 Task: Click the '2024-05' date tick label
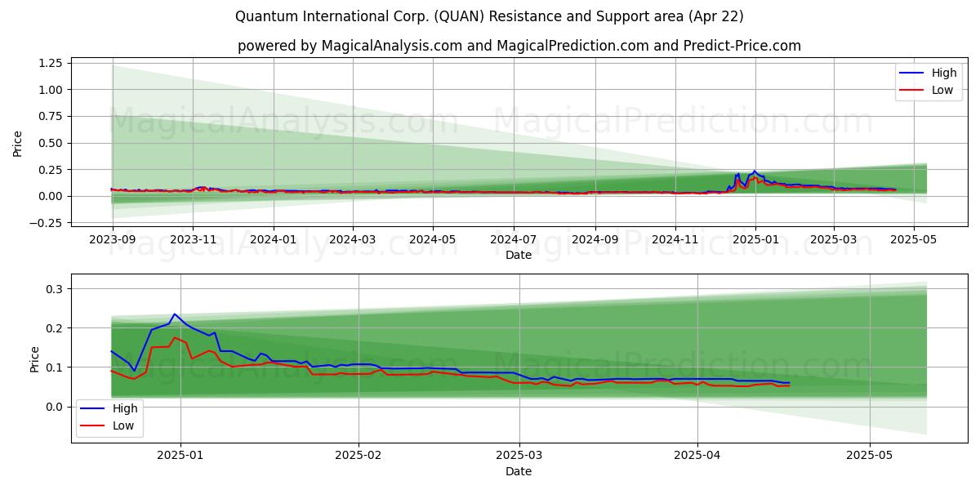433,238
